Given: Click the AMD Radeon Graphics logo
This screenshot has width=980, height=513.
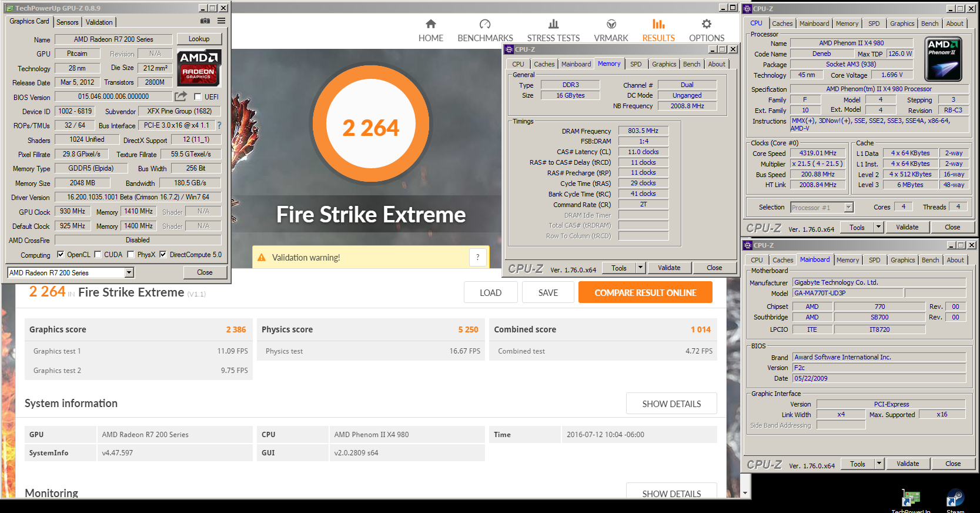Looking at the screenshot, I should [199, 68].
